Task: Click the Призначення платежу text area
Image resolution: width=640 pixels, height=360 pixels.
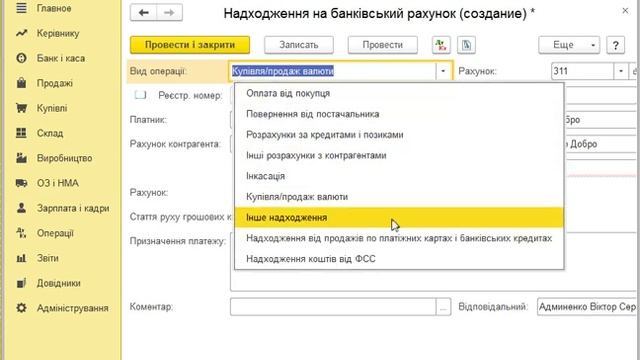Action: [x=433, y=280]
